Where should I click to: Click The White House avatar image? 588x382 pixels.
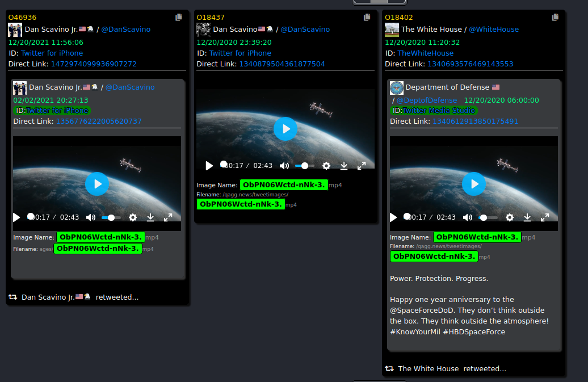point(392,30)
